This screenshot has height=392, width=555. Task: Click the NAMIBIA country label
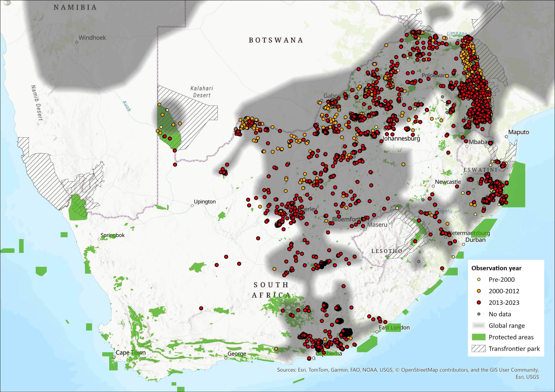click(x=75, y=7)
